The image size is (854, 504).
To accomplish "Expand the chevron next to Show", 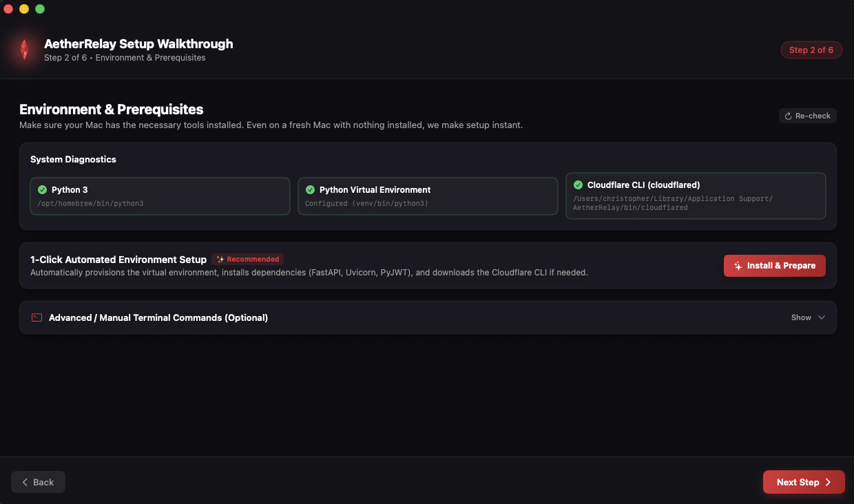I will pyautogui.click(x=821, y=317).
